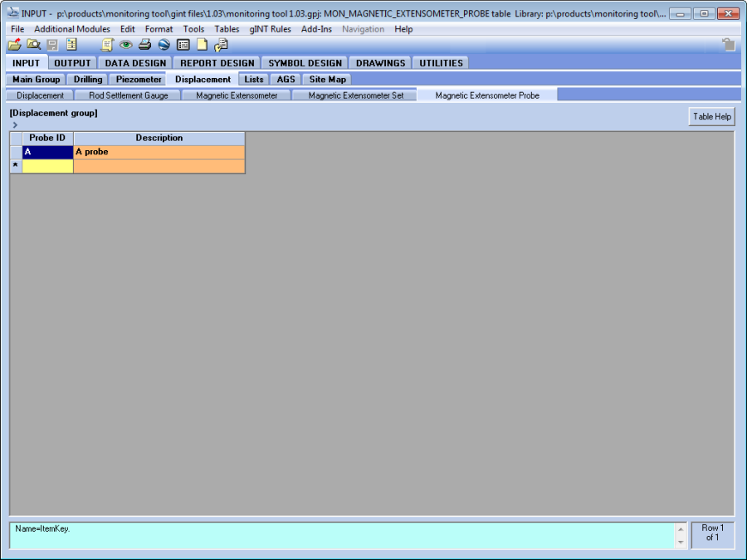The image size is (747, 560).
Task: Switch to the REPORT DESIGN tab
Action: tap(217, 63)
